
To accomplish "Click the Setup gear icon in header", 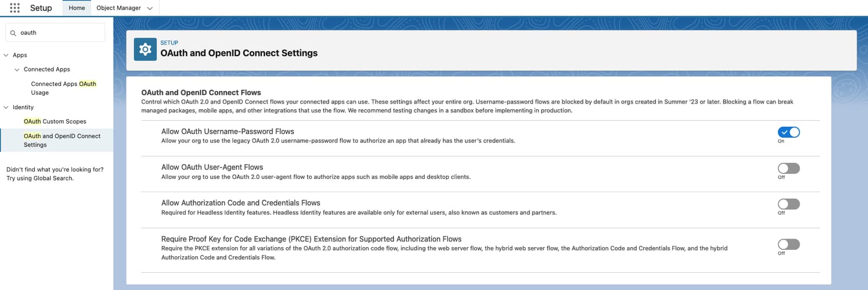I will [145, 49].
